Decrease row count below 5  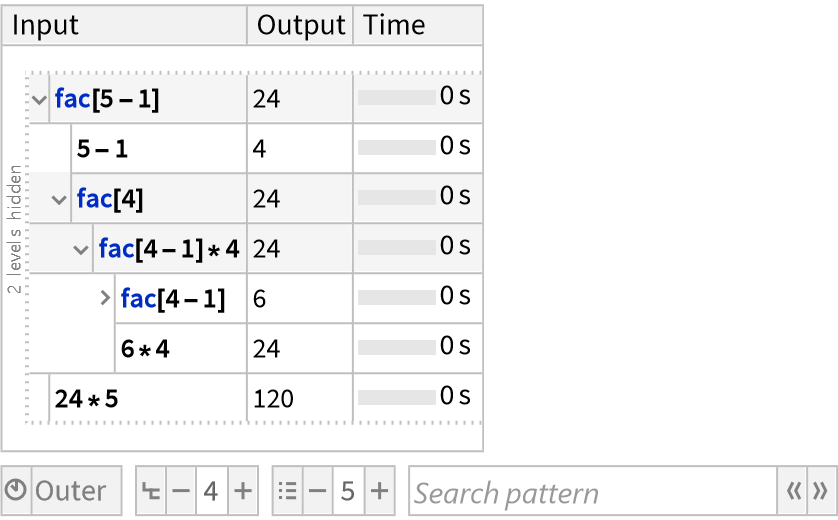(x=317, y=491)
